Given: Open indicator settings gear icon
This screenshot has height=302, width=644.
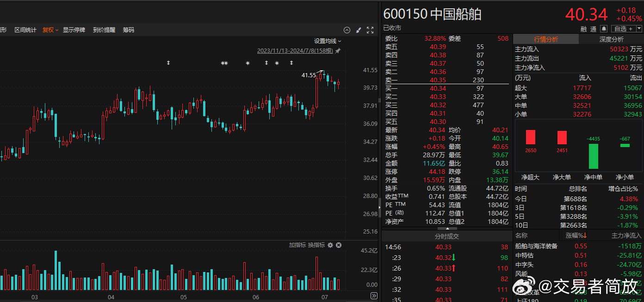Looking at the screenshot, I should [330, 245].
